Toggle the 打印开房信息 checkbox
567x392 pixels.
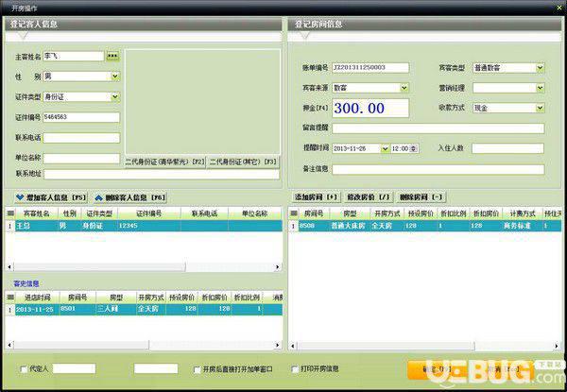tap(295, 369)
